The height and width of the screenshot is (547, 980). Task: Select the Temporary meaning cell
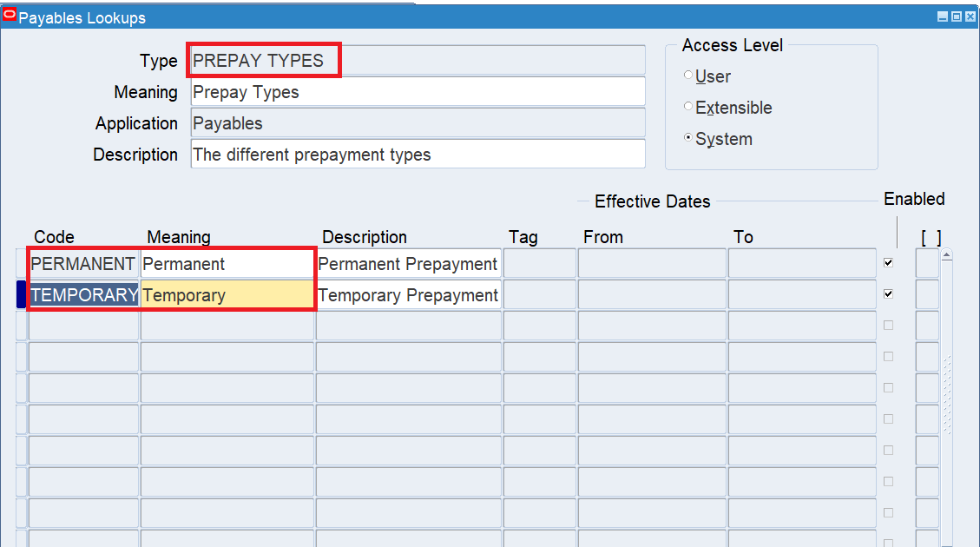tap(226, 294)
